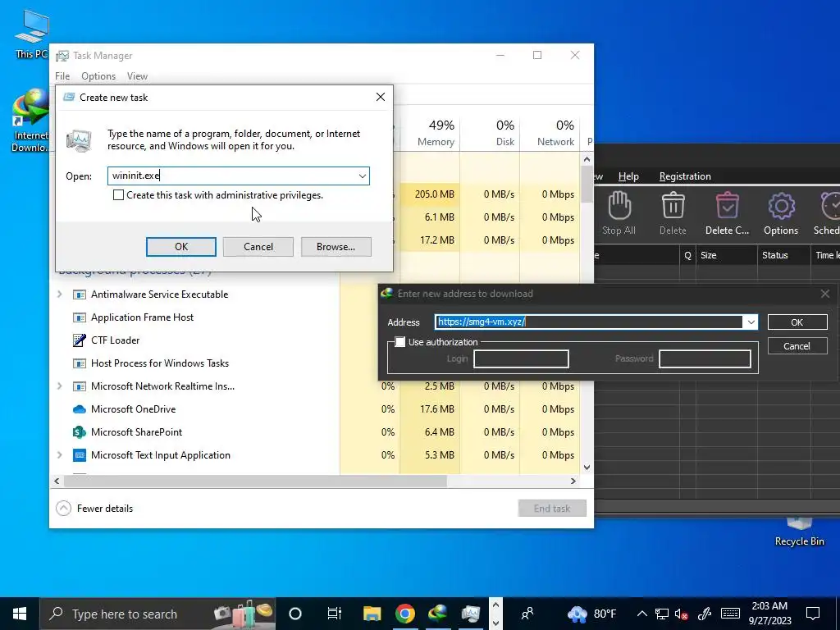Collapse with Fewer details
The image size is (840, 630).
pos(95,509)
